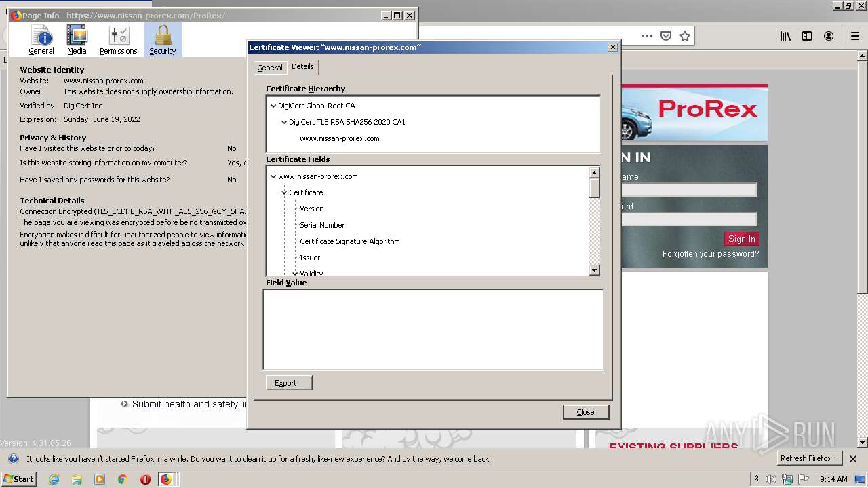Open the Firefox hamburger menu
The height and width of the screenshot is (488, 868).
855,36
